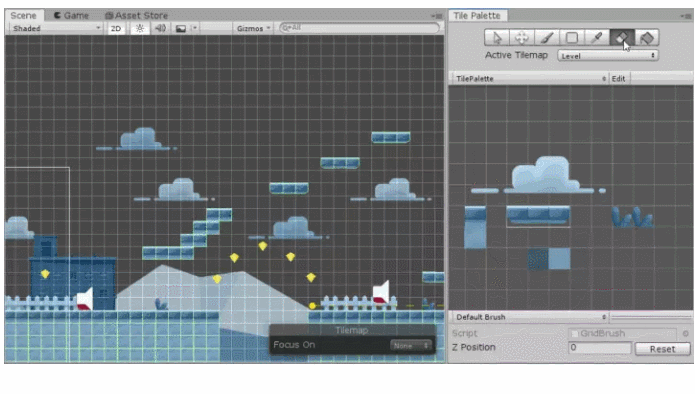695x394 pixels.
Task: Click the GridBrush script field
Action: click(x=623, y=333)
